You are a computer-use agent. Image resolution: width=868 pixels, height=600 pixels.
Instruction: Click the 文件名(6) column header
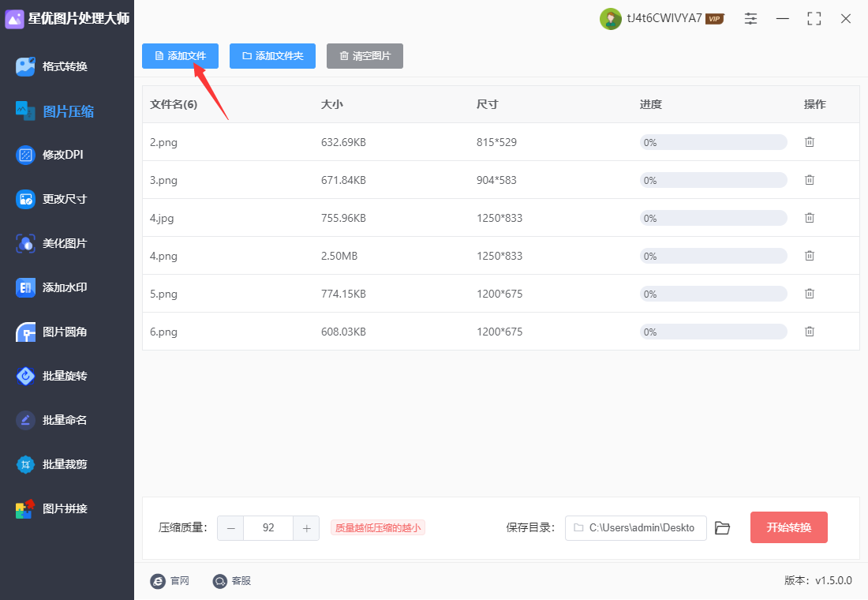tap(174, 104)
